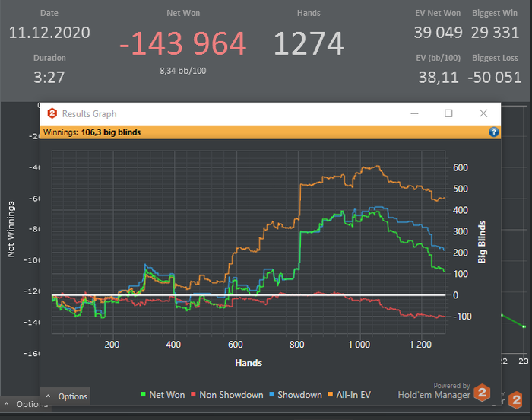The width and height of the screenshot is (532, 420).
Task: Click the Results Graph title bar app icon
Action: pyautogui.click(x=52, y=113)
